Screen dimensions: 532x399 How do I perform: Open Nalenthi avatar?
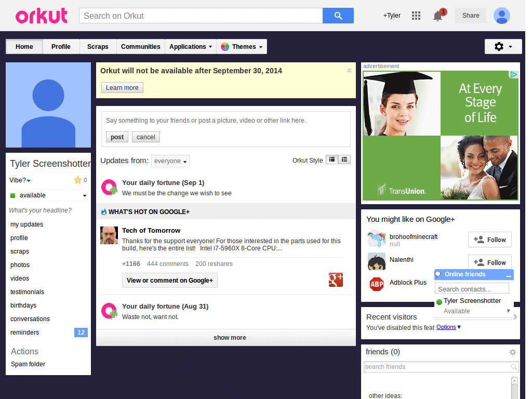pyautogui.click(x=377, y=262)
